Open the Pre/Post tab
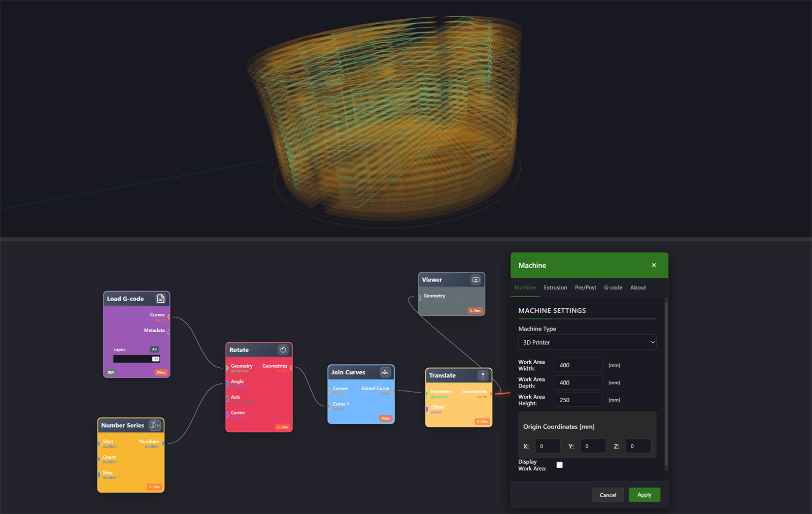 click(585, 287)
